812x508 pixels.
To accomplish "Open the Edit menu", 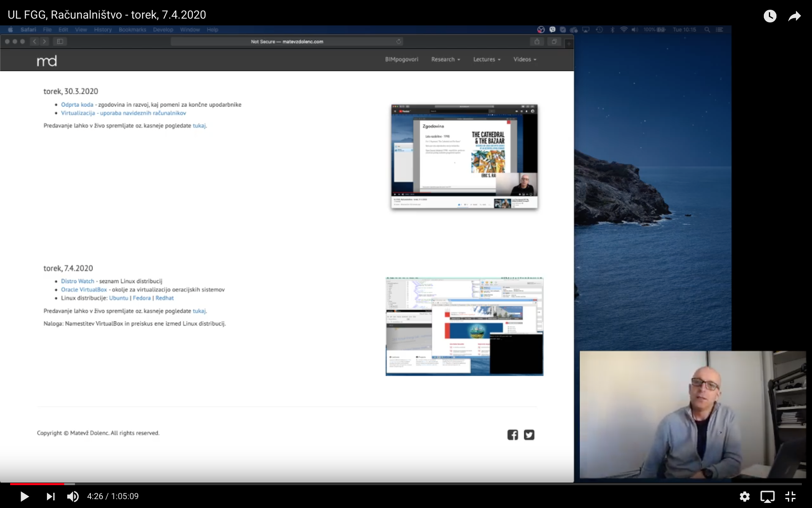I will pos(63,30).
